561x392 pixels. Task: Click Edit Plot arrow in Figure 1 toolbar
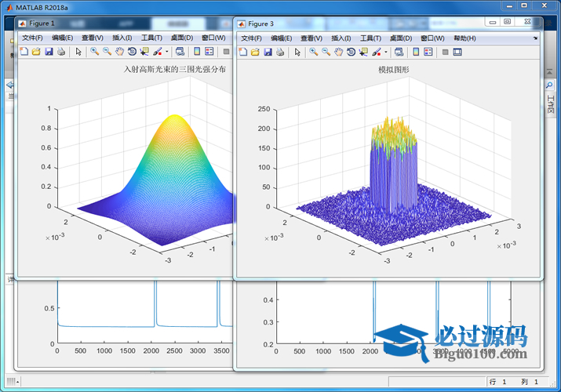(78, 52)
